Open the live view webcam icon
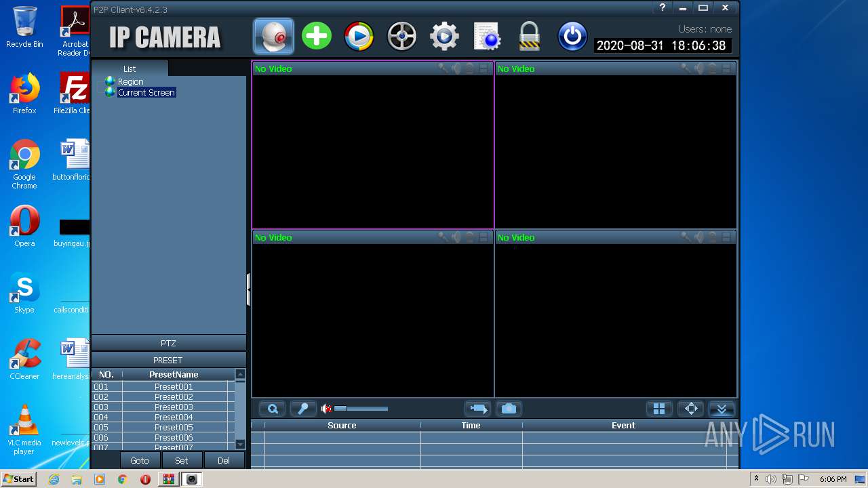Viewport: 868px width, 488px height. [x=274, y=36]
